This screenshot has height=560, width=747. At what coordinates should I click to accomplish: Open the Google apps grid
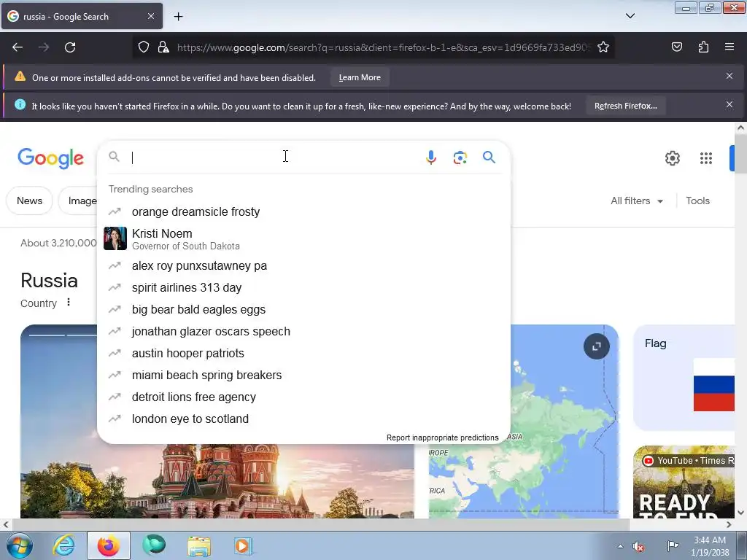(x=706, y=158)
